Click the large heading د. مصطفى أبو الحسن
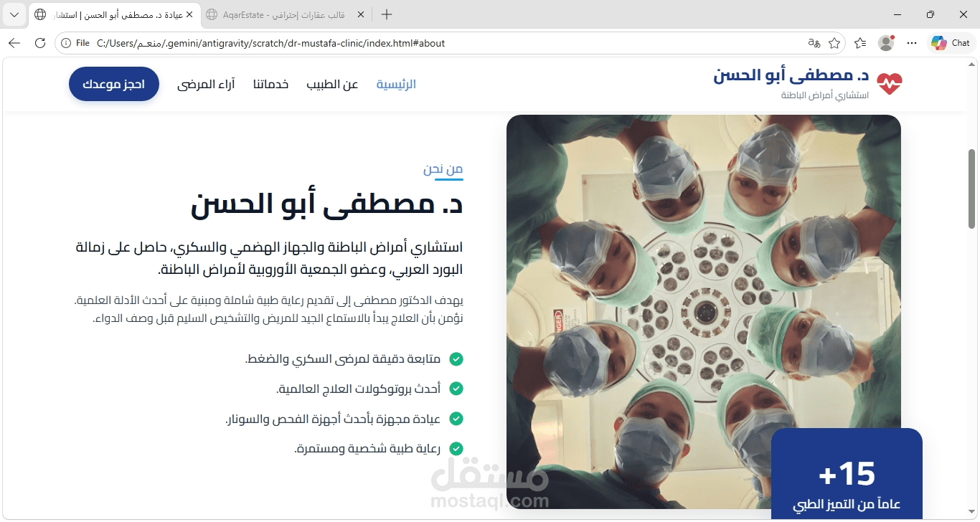 coord(327,204)
